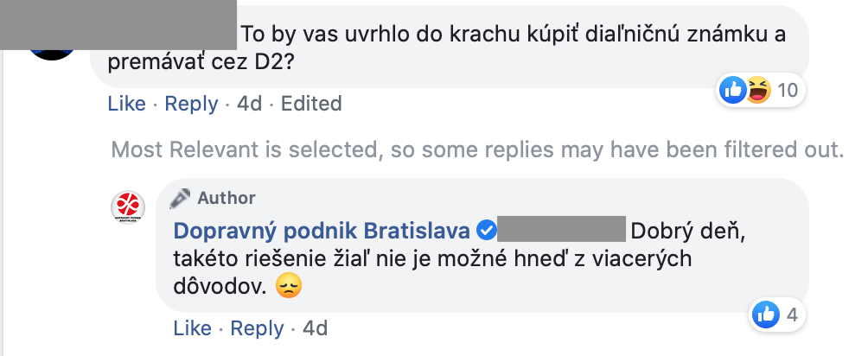Reply to Dopravný podnik Bratislava's comment
This screenshot has height=356, width=868.
257,328
